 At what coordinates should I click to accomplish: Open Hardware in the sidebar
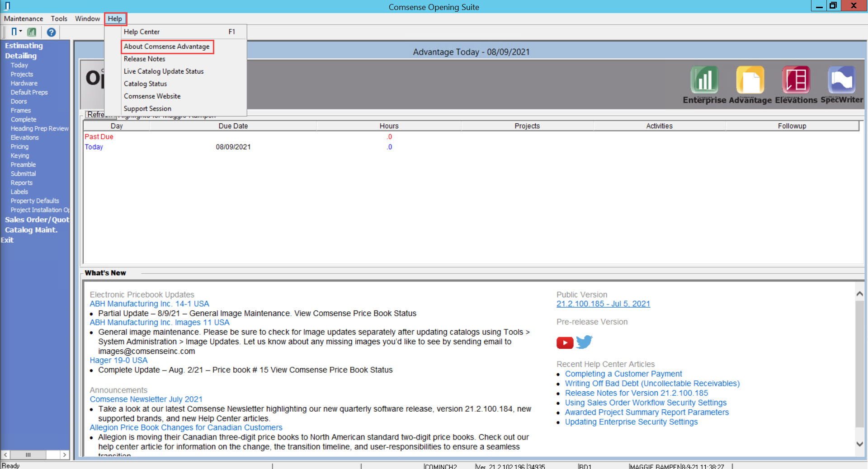tap(24, 83)
